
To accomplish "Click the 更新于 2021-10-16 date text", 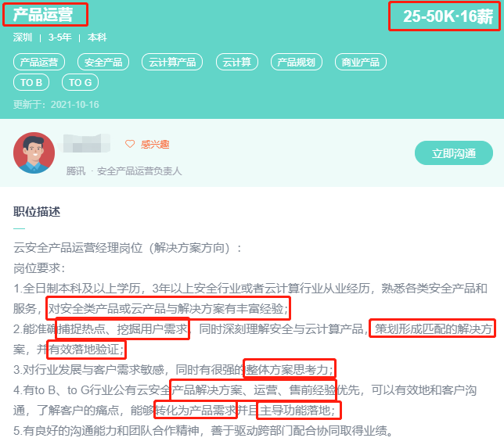I will pyautogui.click(x=56, y=105).
